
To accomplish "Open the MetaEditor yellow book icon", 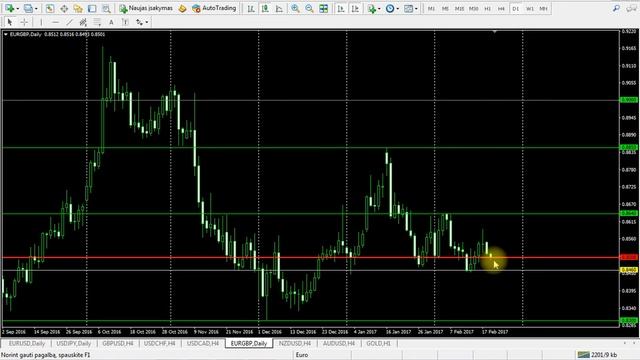I will 182,8.
